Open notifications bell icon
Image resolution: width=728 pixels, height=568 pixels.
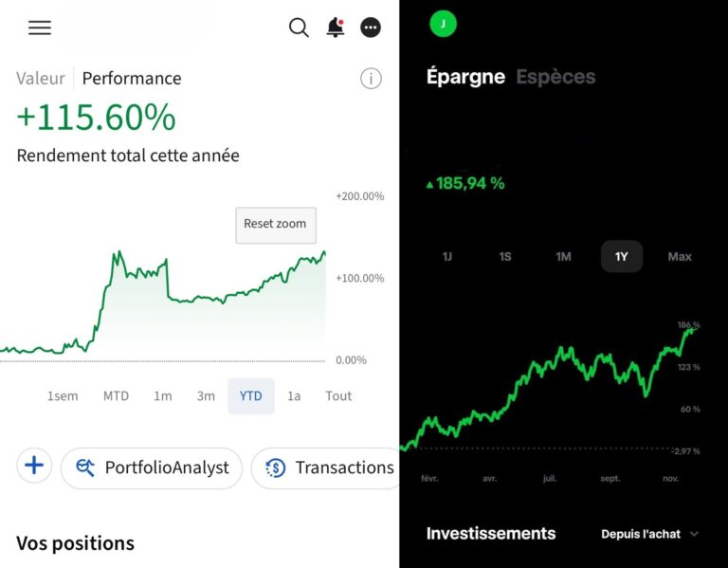coord(336,27)
